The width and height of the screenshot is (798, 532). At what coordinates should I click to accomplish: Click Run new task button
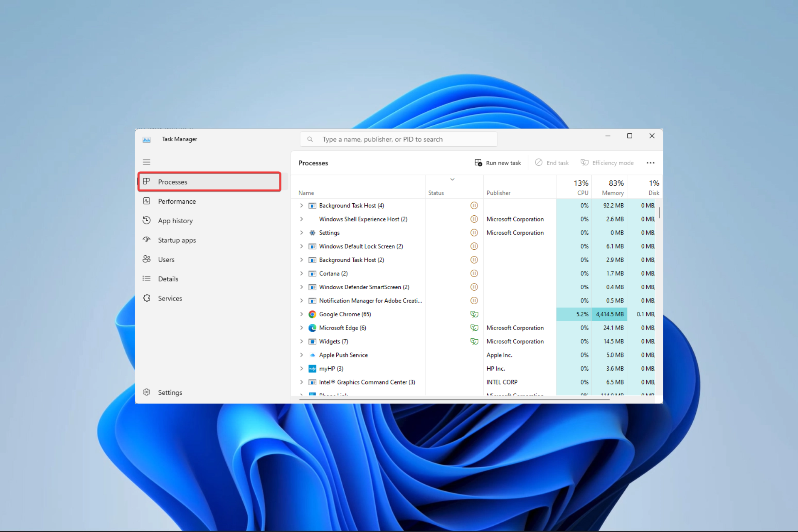[498, 163]
